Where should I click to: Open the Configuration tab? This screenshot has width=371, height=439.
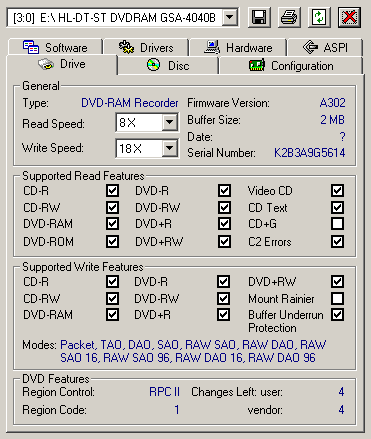pos(291,66)
